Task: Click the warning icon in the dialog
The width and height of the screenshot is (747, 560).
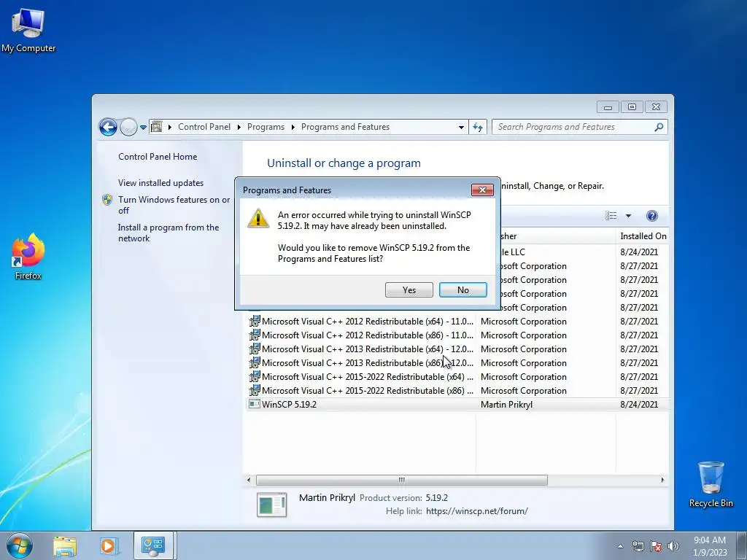Action: pos(258,219)
